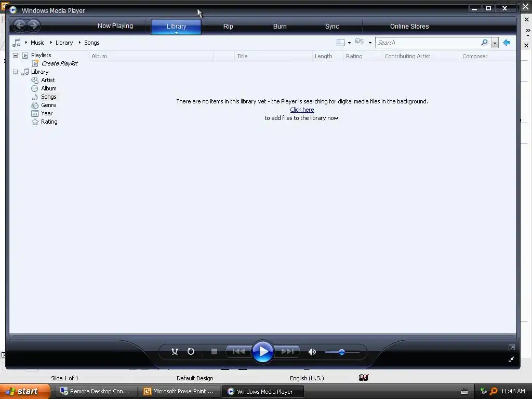The width and height of the screenshot is (532, 399).
Task: Switch to Remote Desktop Connection taskbar button
Action: point(95,391)
